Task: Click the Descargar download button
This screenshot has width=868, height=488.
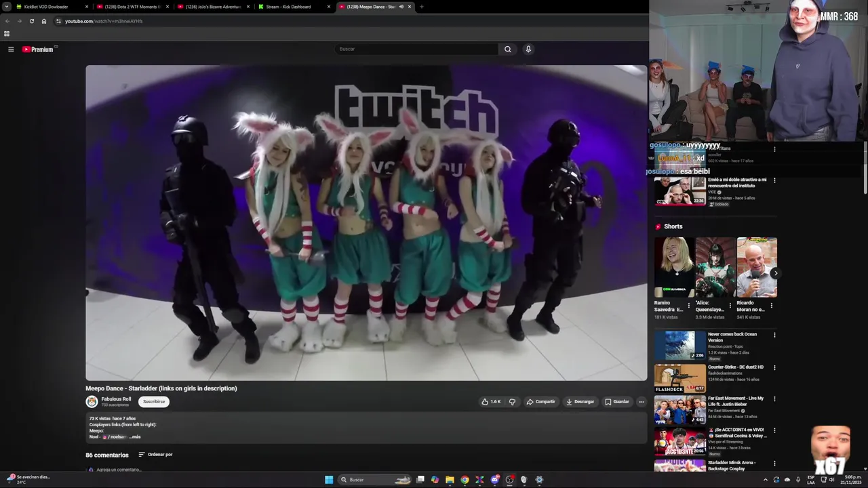Action: (580, 401)
